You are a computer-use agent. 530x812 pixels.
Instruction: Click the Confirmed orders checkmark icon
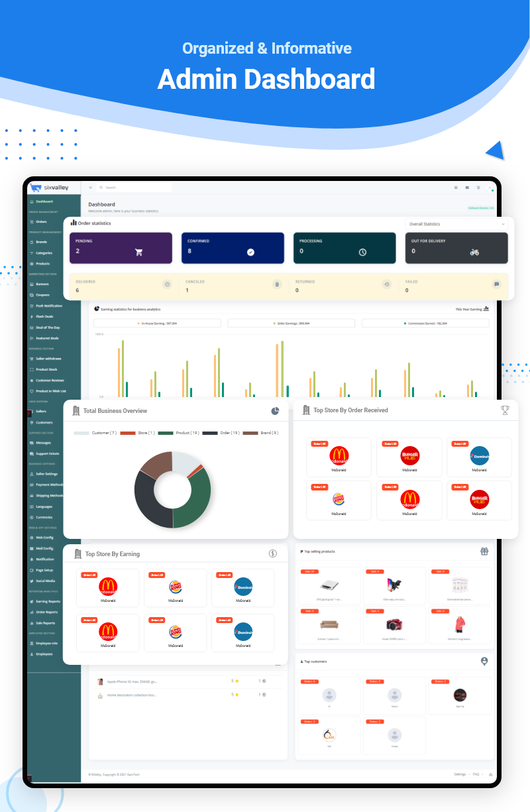pyautogui.click(x=250, y=252)
